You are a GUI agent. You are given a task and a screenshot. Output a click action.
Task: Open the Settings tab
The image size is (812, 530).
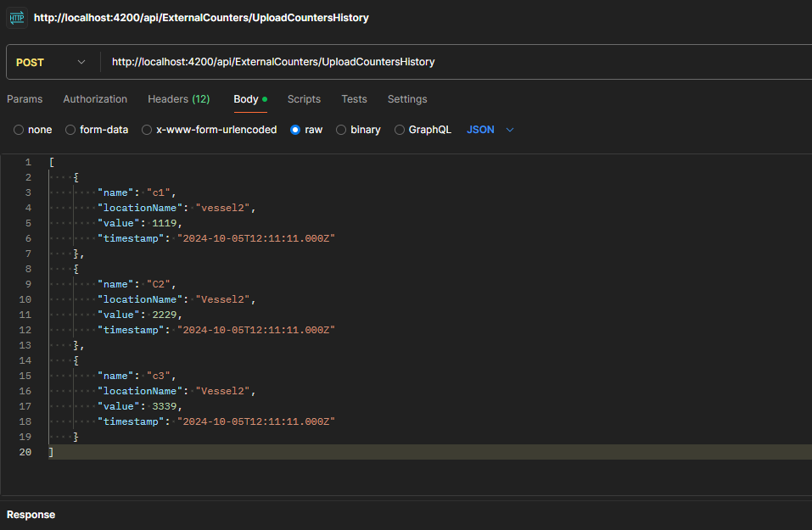pos(407,99)
